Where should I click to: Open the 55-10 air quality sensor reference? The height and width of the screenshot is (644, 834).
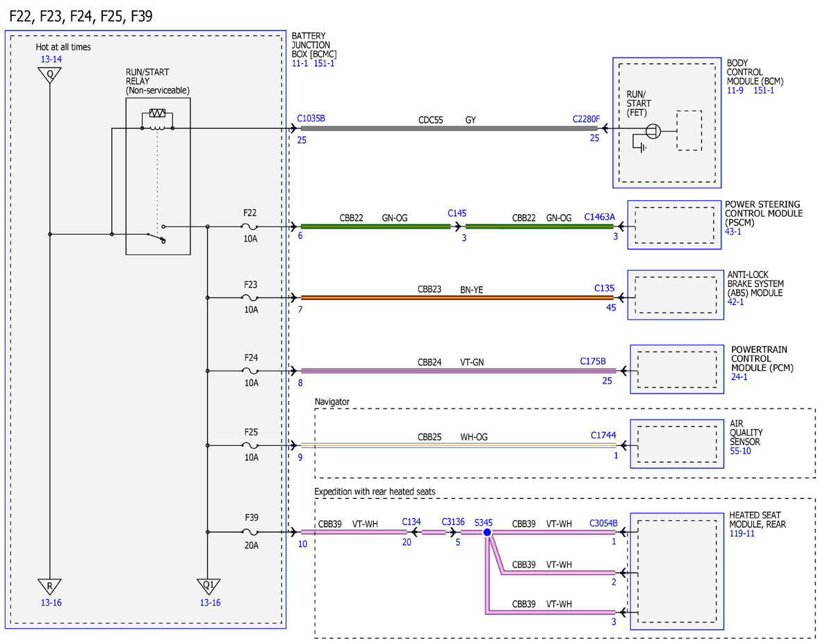pos(740,451)
